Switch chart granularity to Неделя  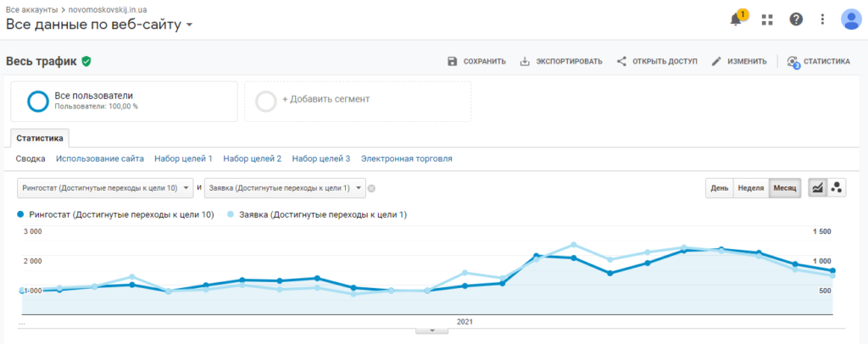tap(751, 188)
